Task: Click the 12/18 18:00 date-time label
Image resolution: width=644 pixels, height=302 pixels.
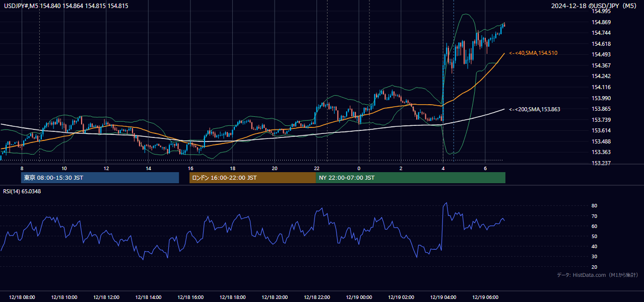Action: (x=232, y=297)
